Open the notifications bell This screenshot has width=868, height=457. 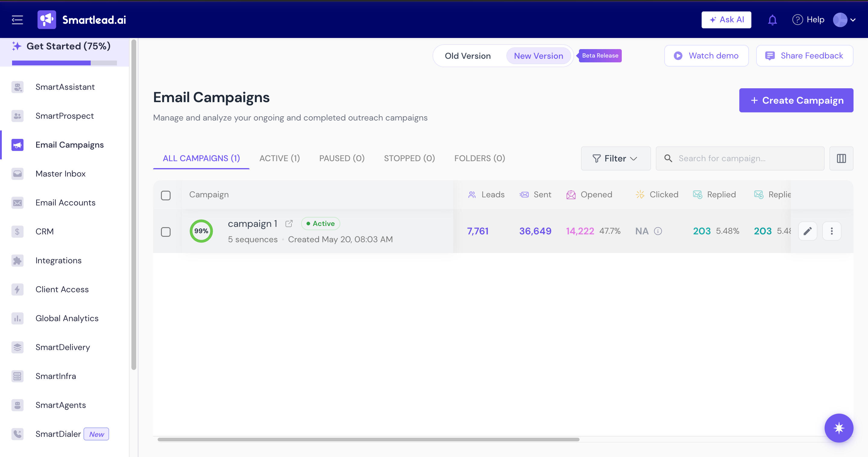(772, 20)
